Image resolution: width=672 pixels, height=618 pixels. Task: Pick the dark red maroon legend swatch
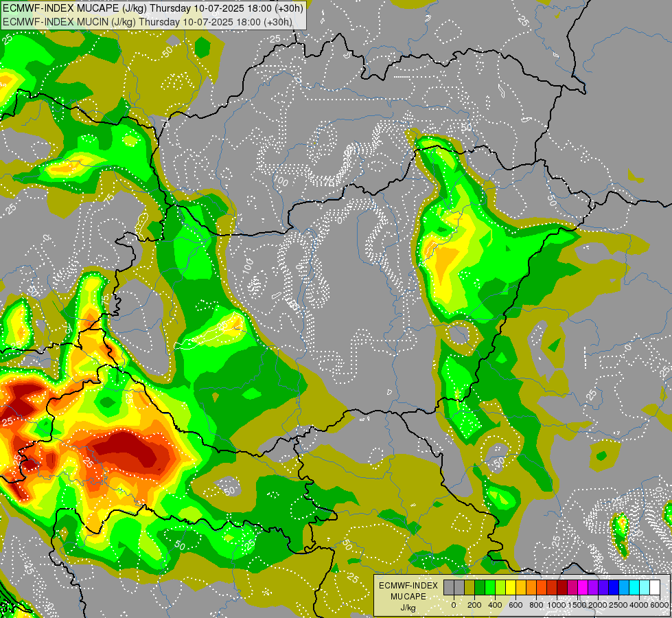coord(562,587)
